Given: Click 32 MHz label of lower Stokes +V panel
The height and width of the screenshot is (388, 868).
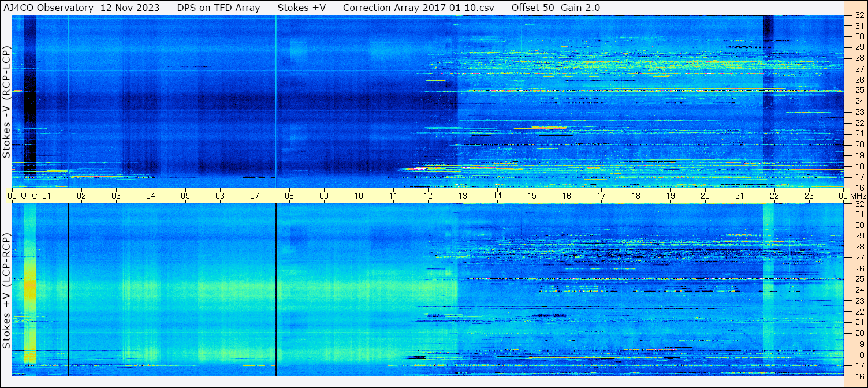Looking at the screenshot, I should pyautogui.click(x=859, y=204).
